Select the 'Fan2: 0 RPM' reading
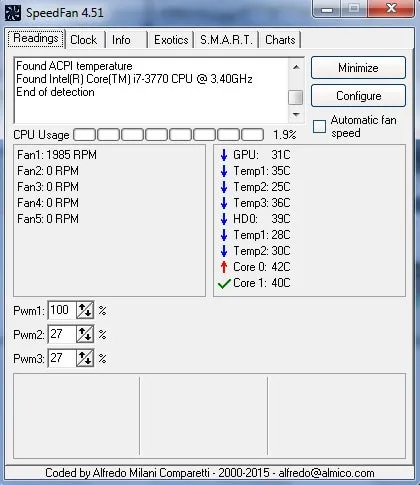Viewport: 420px width, 485px height. pyautogui.click(x=48, y=171)
